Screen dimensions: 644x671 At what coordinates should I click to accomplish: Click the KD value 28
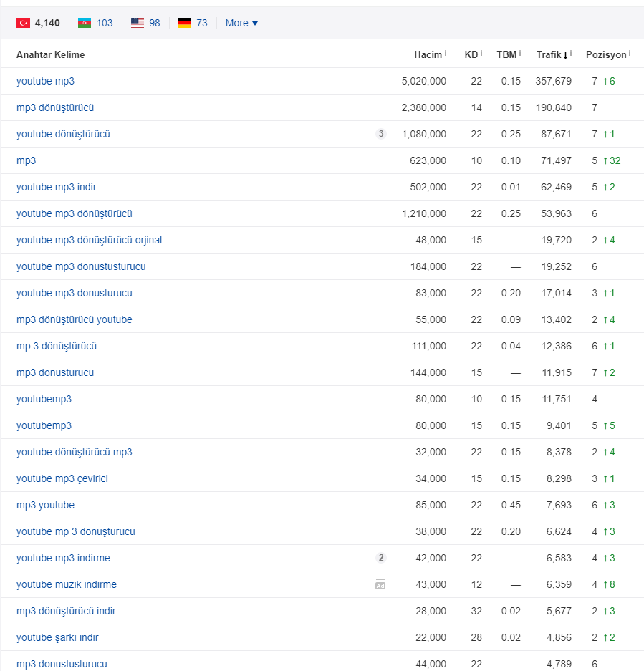tap(476, 637)
